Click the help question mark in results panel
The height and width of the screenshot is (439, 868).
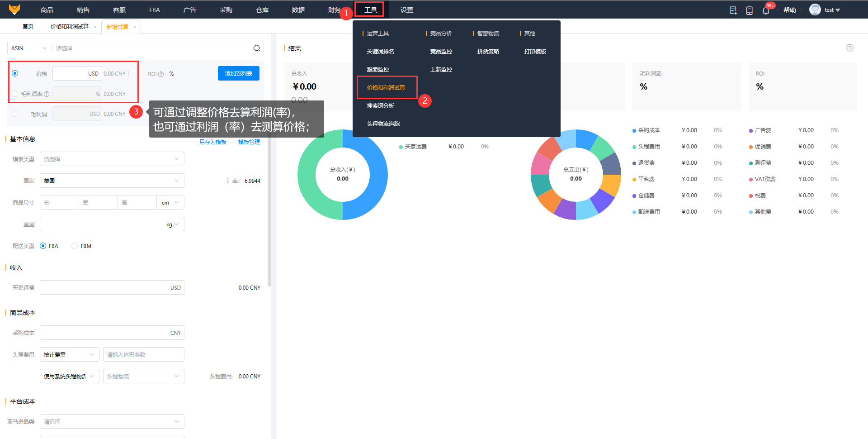(850, 48)
